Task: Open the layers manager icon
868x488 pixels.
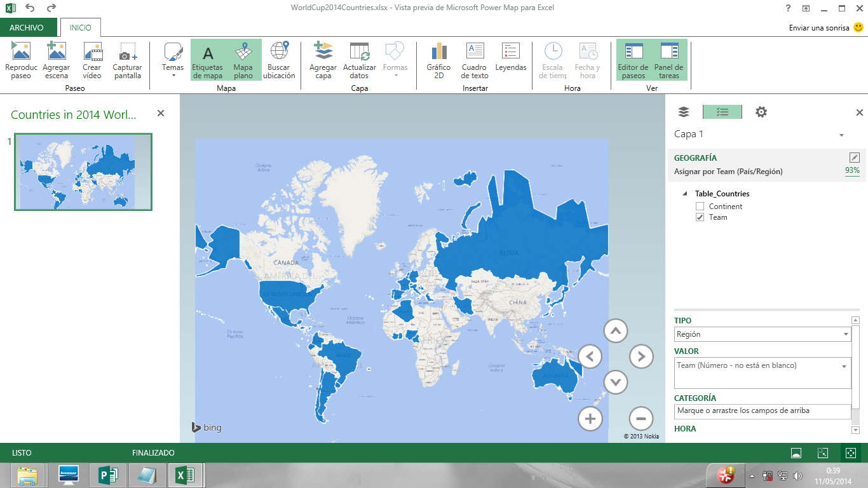Action: [684, 112]
